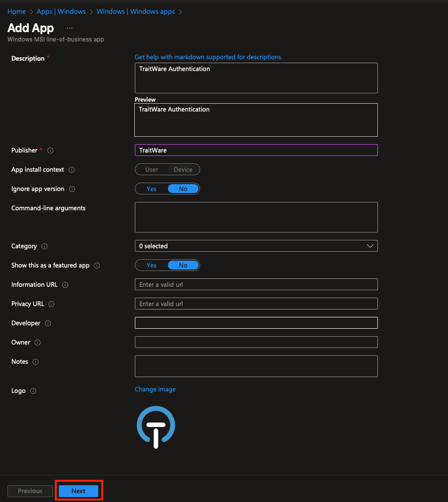Screen dimensions: 448x502
Task: Click the Command-line arguments box
Action: coord(256,217)
